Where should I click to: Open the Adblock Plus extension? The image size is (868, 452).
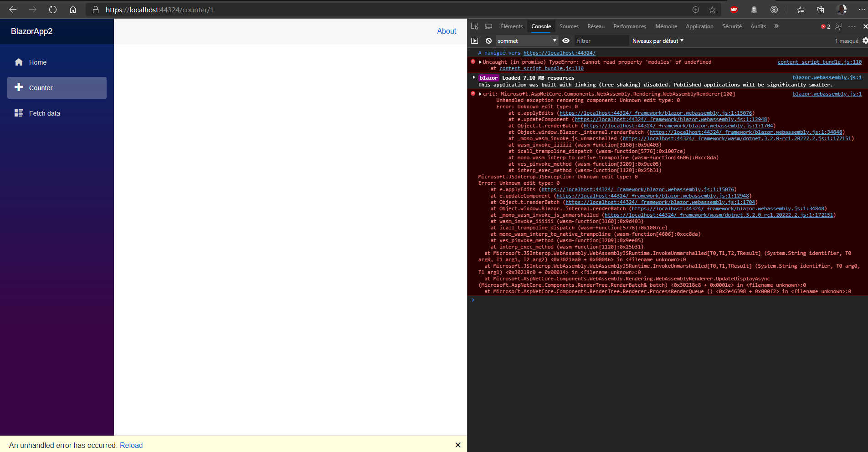734,10
